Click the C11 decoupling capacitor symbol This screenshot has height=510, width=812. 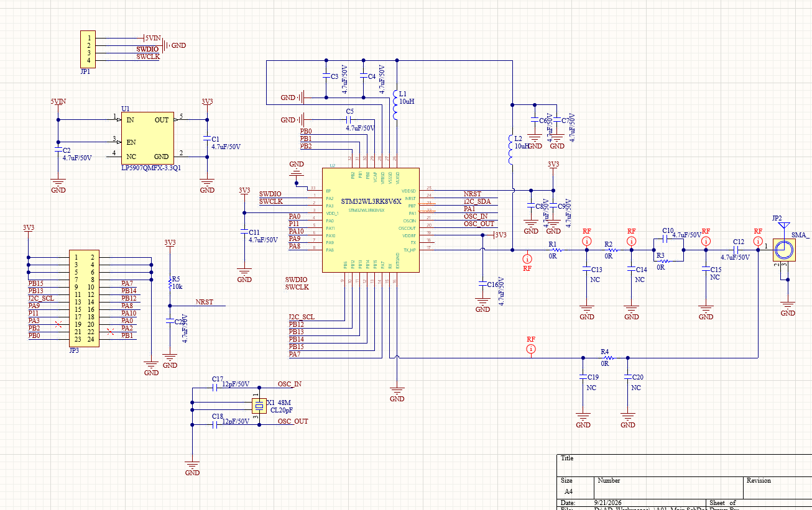(244, 231)
